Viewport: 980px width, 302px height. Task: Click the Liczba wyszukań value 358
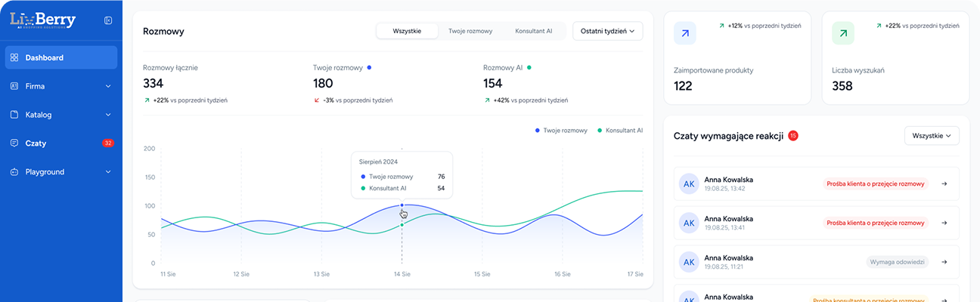(842, 86)
